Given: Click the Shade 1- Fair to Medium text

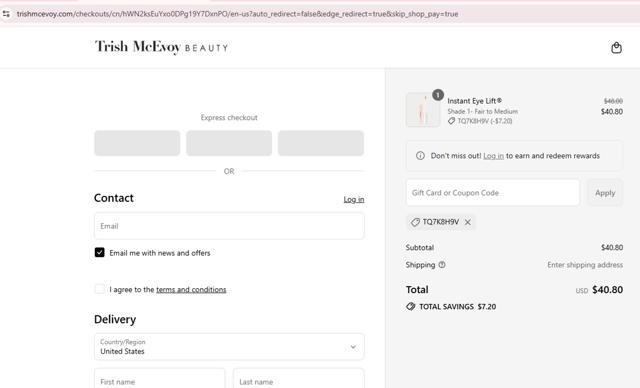Looking at the screenshot, I should pos(482,111).
